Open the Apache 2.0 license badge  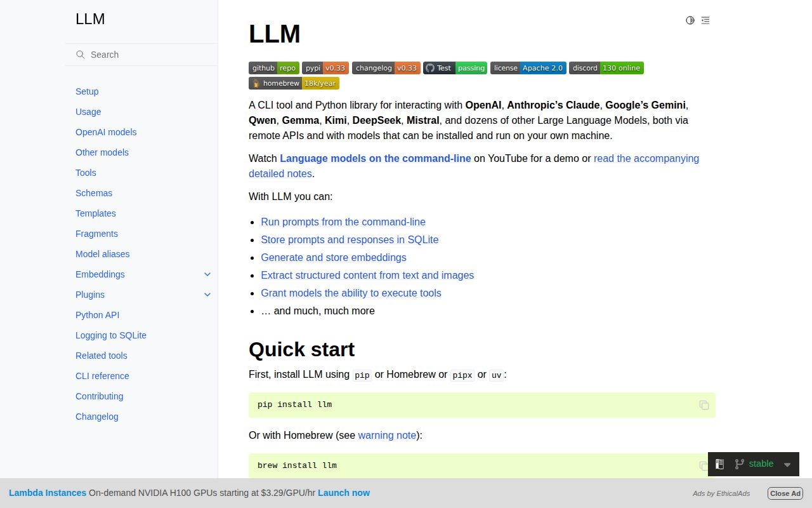tap(528, 68)
